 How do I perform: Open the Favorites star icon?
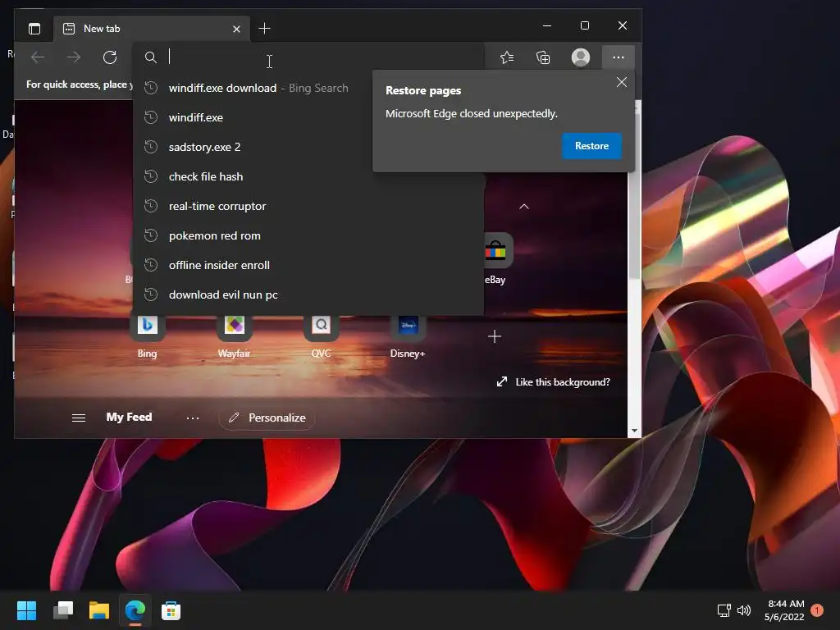[x=507, y=57]
